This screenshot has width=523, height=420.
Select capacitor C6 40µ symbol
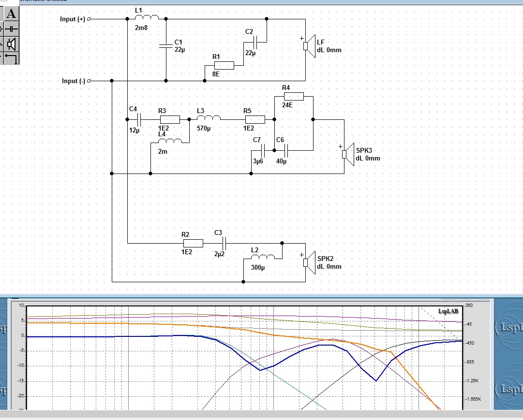285,150
